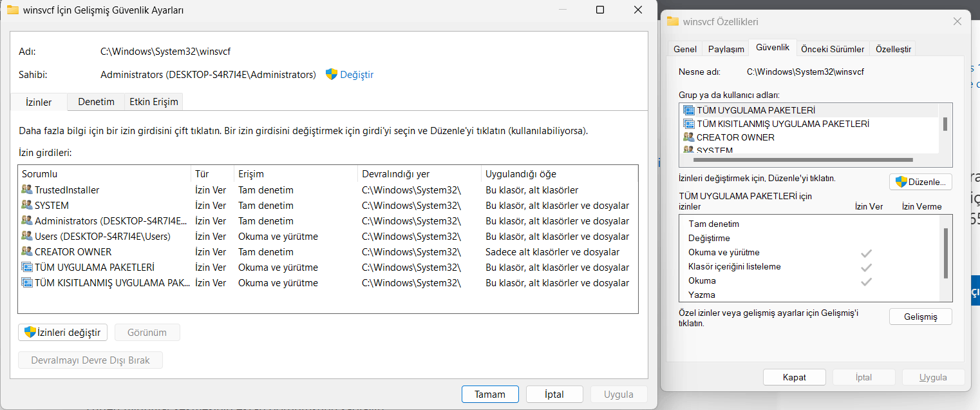Screen dimensions: 980x410
Task: Click İptal in the advanced security window
Action: point(554,395)
